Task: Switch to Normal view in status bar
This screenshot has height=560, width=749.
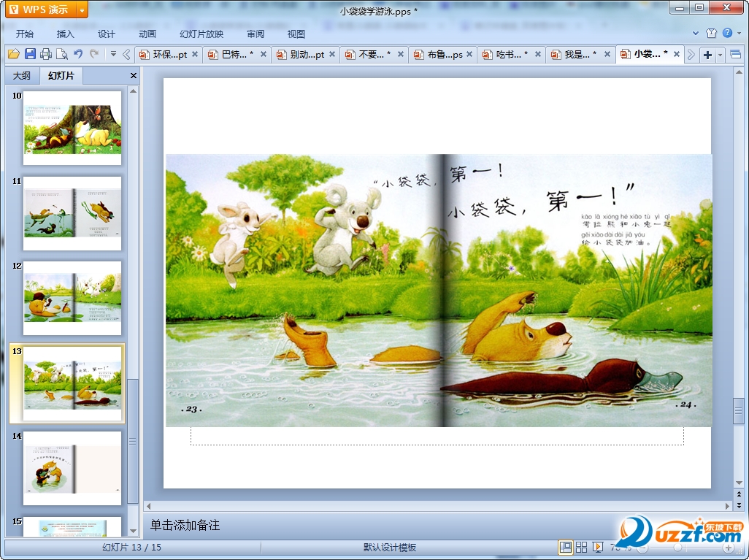Action: point(565,548)
